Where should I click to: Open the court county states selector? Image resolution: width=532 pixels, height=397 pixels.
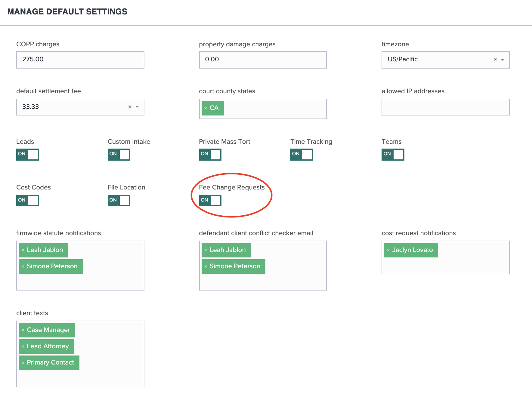pos(271,108)
